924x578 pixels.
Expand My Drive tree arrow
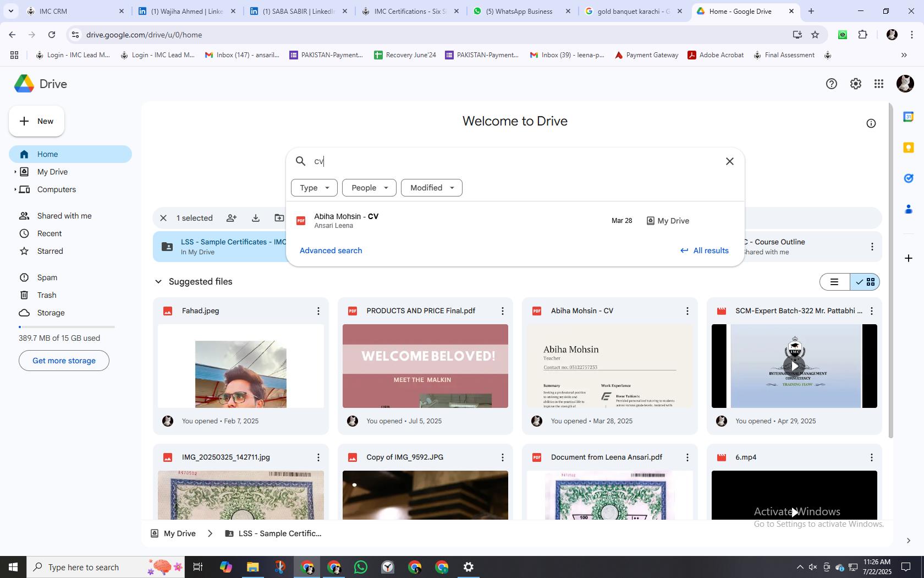tap(15, 172)
